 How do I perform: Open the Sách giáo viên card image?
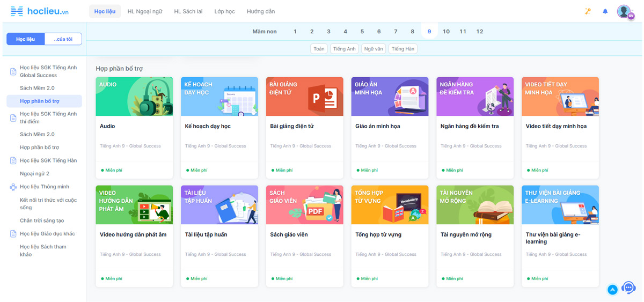click(x=305, y=205)
